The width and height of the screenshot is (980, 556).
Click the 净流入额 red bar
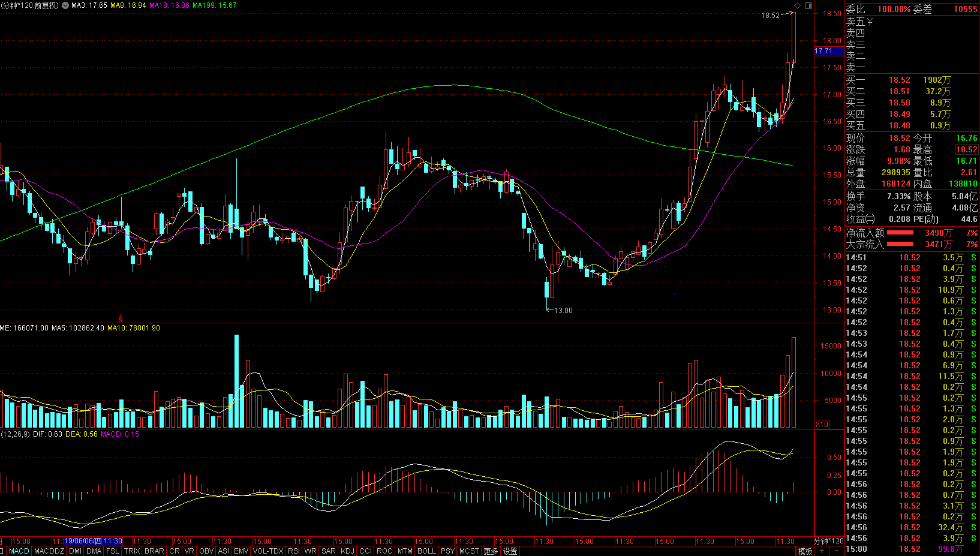(900, 233)
